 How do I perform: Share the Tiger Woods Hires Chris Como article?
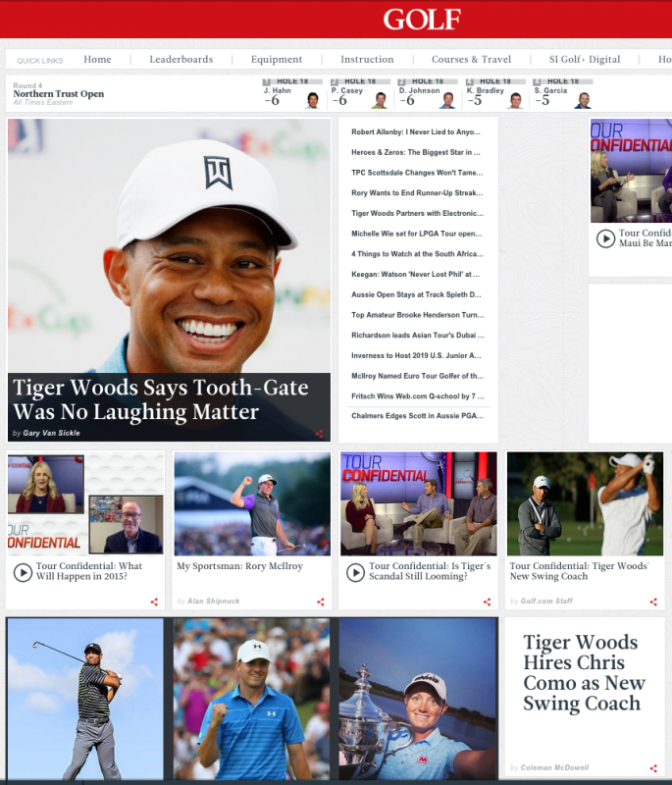pos(653,768)
